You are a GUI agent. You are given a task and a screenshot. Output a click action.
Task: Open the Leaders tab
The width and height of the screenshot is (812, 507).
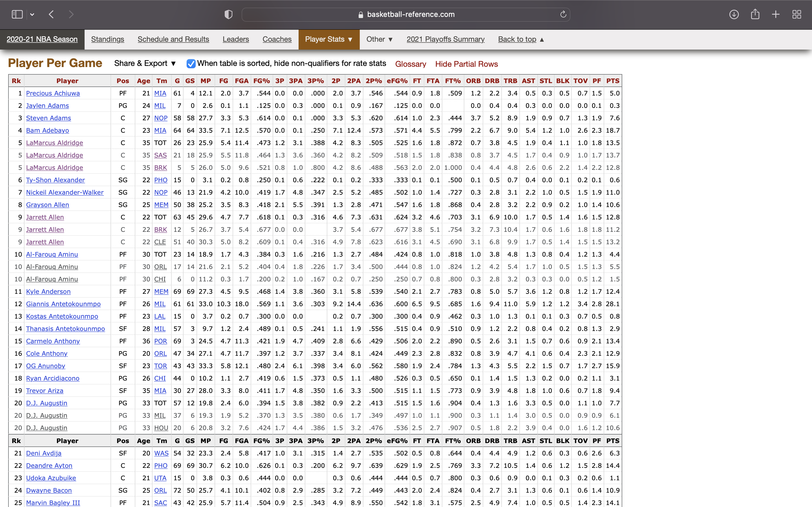tap(235, 39)
